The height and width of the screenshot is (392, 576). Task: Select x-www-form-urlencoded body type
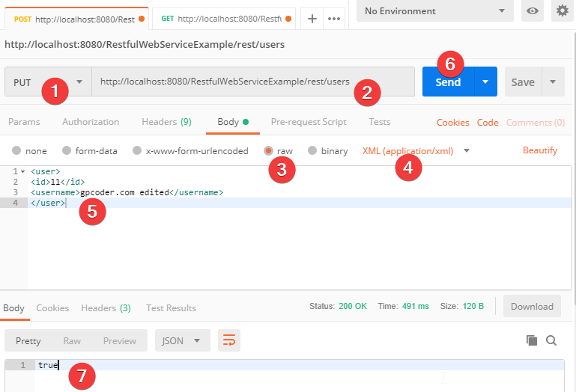pyautogui.click(x=190, y=151)
